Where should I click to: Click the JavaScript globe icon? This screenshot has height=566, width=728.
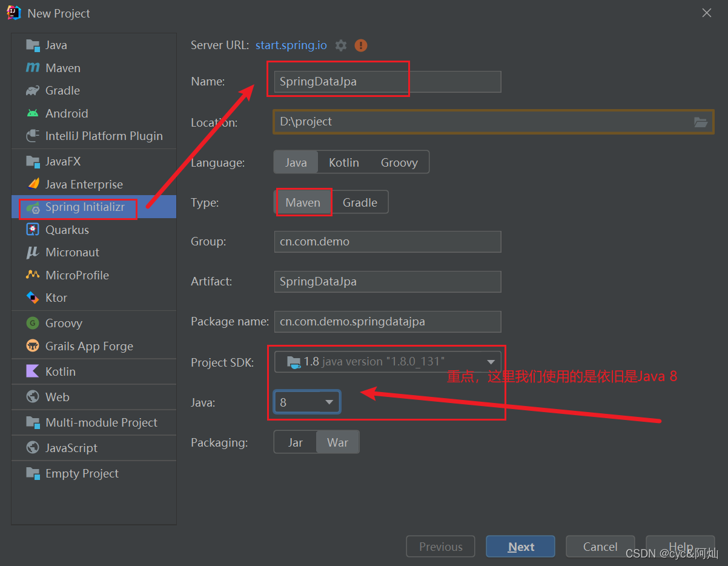(33, 448)
